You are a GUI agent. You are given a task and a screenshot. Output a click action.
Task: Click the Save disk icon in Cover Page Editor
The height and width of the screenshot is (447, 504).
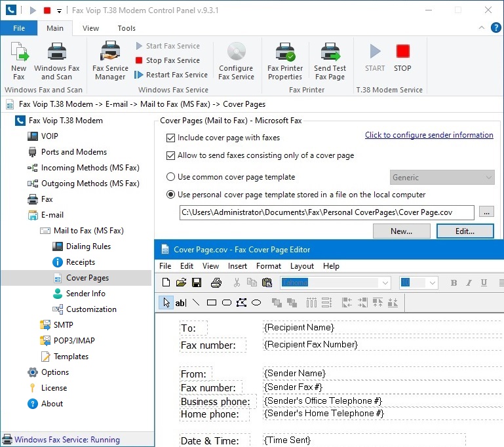(197, 282)
